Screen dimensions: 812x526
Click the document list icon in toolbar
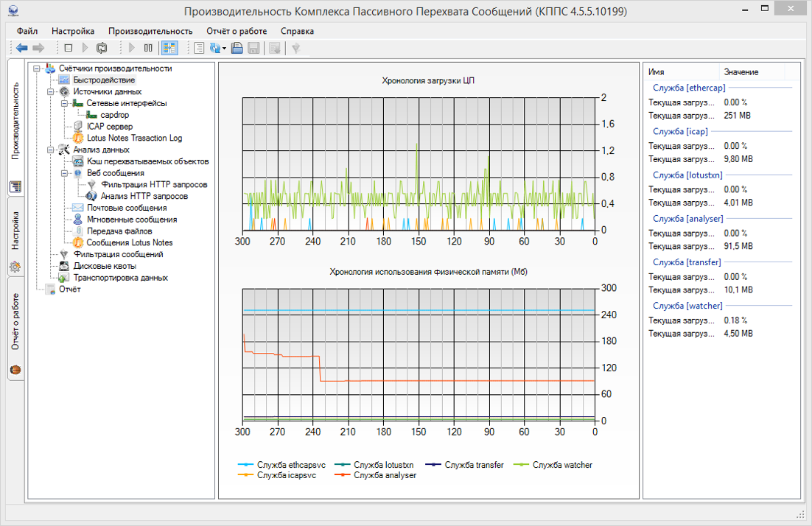point(198,48)
